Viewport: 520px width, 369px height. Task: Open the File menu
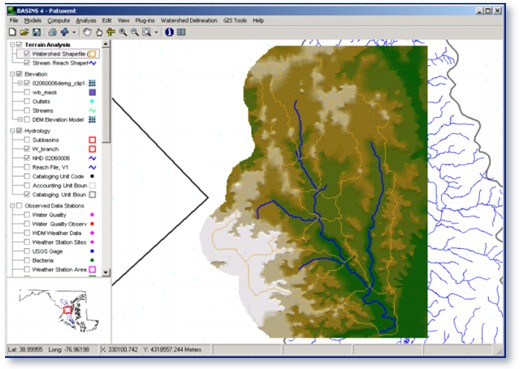pos(14,20)
